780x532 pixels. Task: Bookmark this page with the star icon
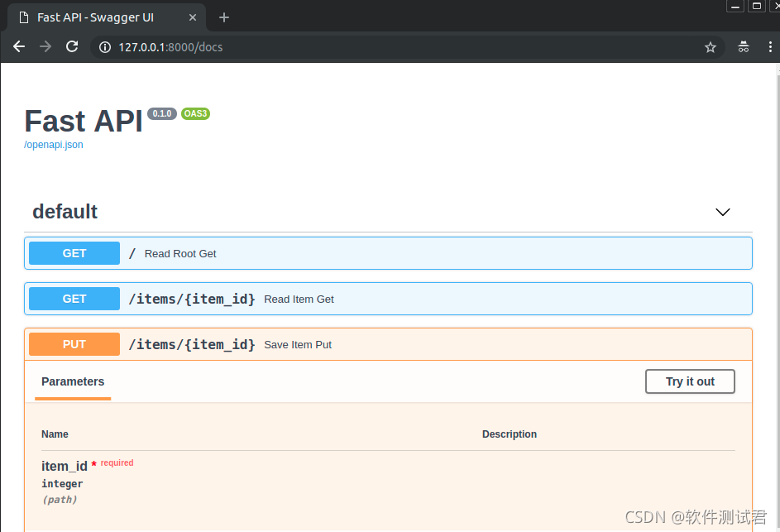coord(710,47)
